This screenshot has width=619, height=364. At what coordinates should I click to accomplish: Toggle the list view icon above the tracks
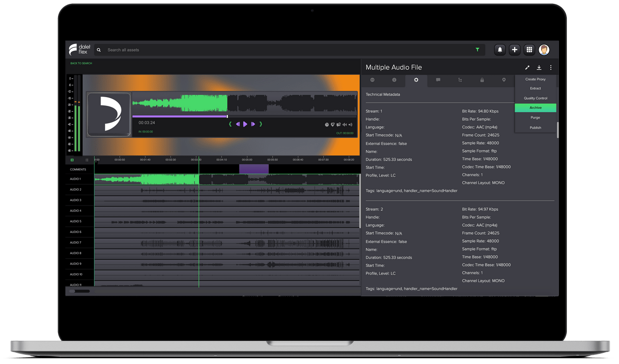click(x=87, y=160)
